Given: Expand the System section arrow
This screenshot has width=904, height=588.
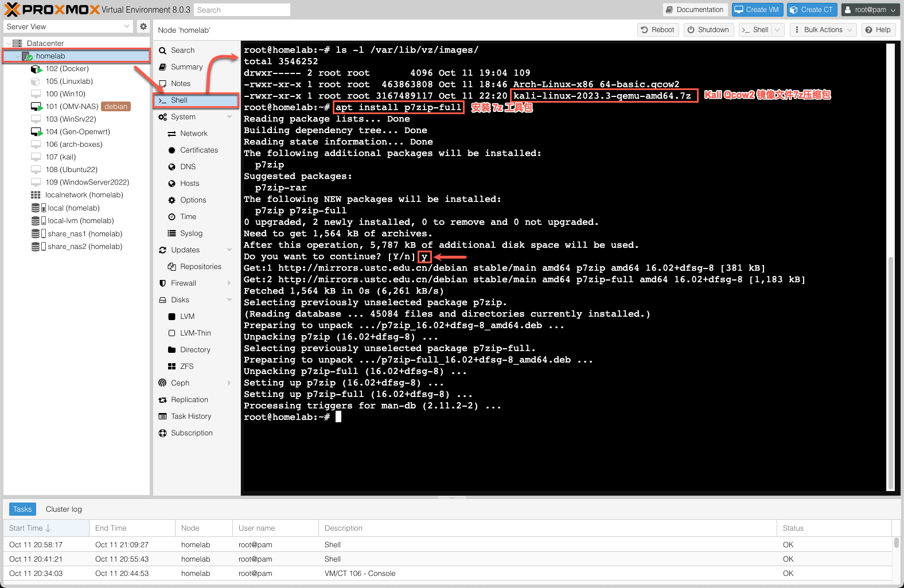Looking at the screenshot, I should 229,117.
